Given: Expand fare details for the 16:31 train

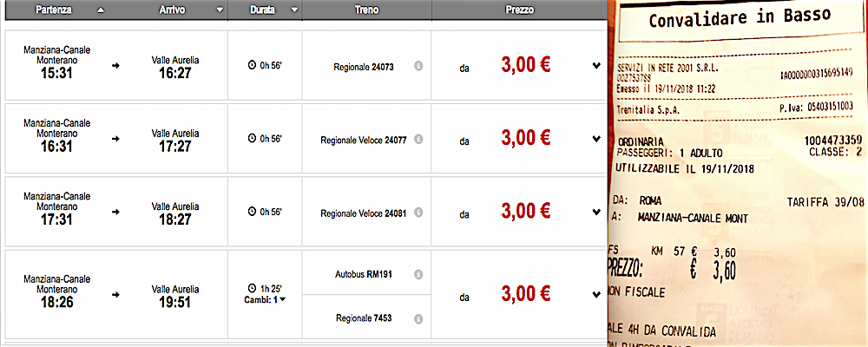Looking at the screenshot, I should click(x=596, y=139).
